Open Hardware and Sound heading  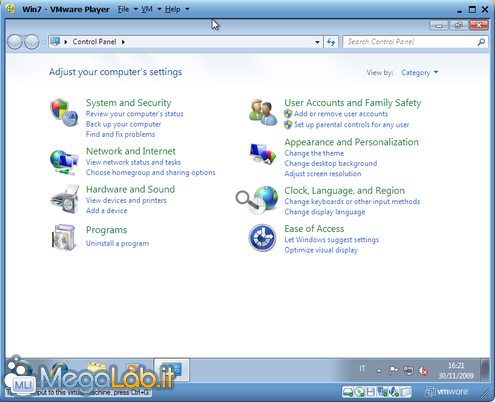pos(130,189)
